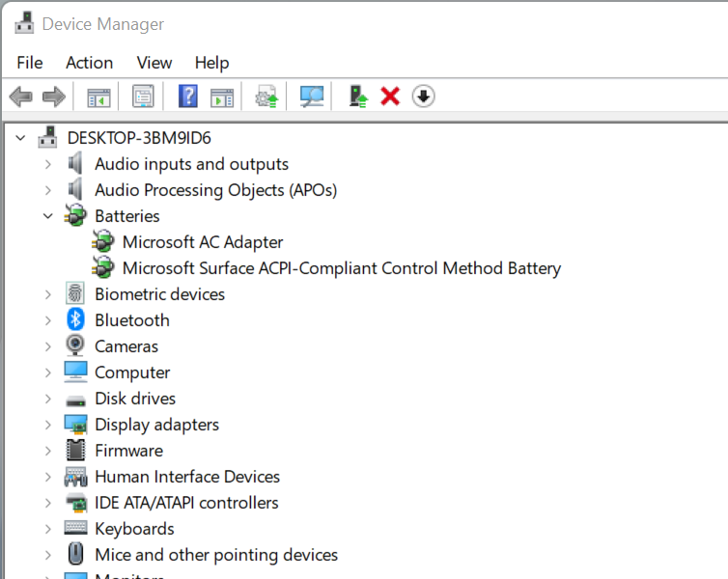
Task: Click the Show/Hide Action Pane toolbar icon
Action: (x=223, y=96)
